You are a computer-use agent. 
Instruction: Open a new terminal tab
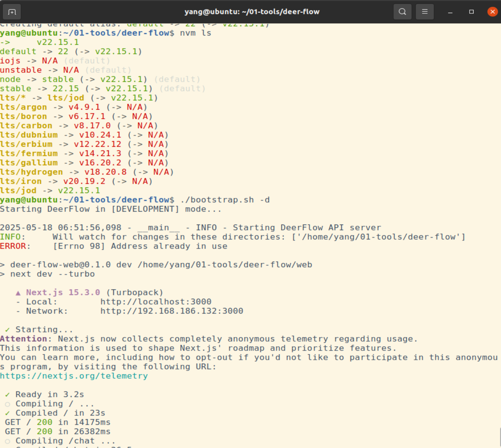tap(12, 12)
